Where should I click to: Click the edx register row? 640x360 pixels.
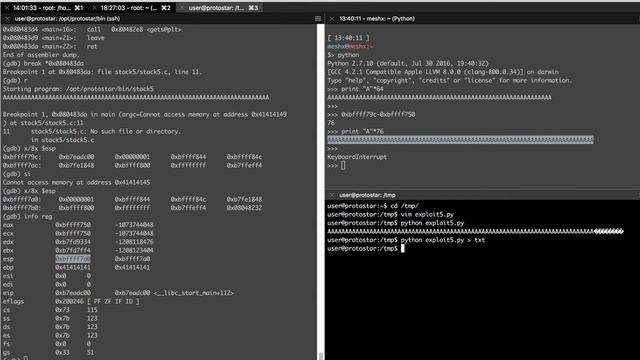[x=78, y=242]
